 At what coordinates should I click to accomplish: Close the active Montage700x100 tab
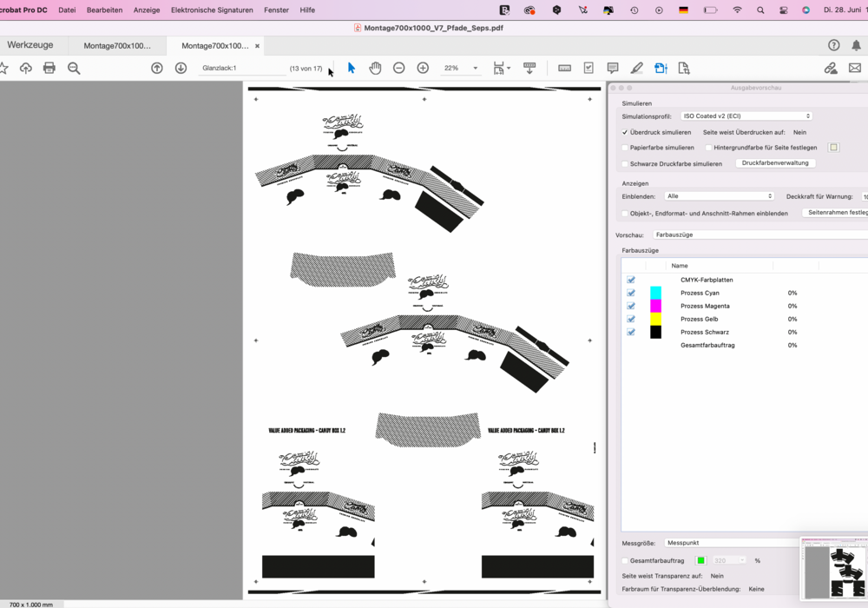pyautogui.click(x=257, y=46)
